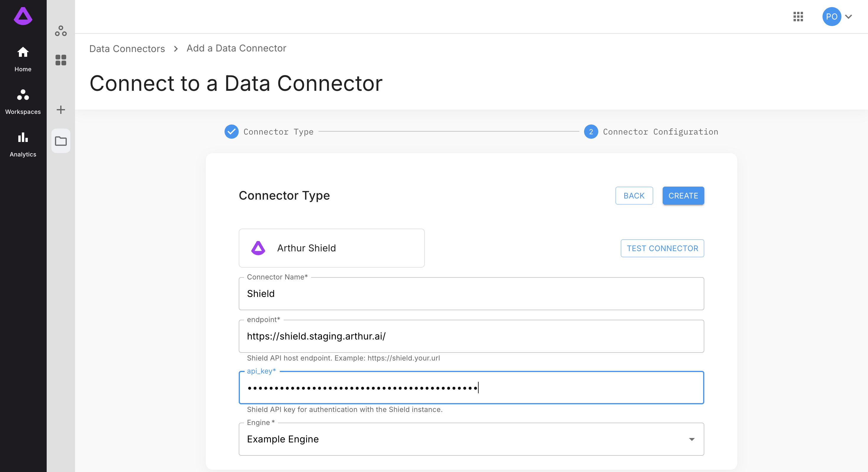
Task: Click 'Shield API host endpoint' helper text
Action: tap(343, 358)
